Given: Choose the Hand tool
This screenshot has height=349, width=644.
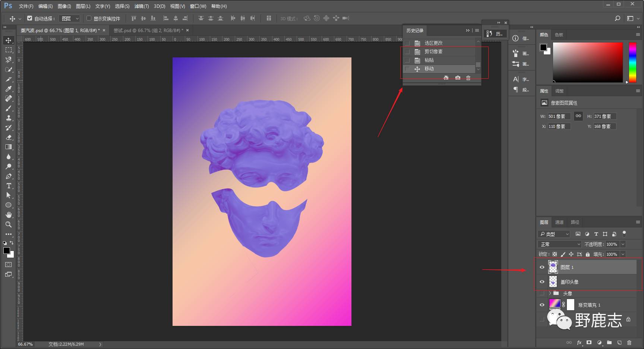Looking at the screenshot, I should point(9,215).
